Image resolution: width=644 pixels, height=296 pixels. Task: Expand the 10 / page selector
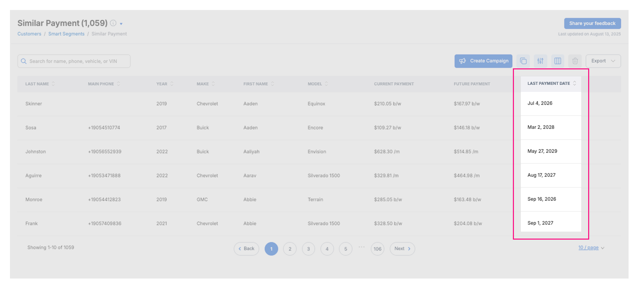[591, 247]
